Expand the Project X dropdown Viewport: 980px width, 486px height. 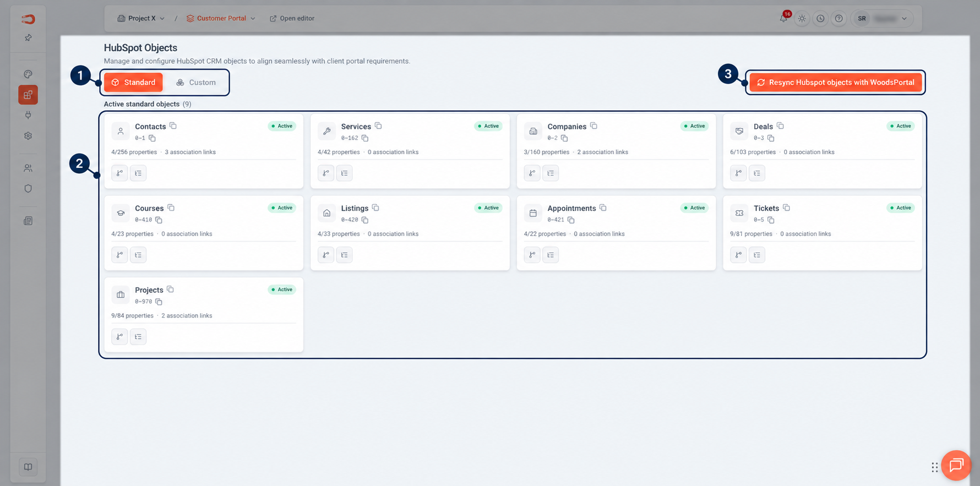(141, 18)
